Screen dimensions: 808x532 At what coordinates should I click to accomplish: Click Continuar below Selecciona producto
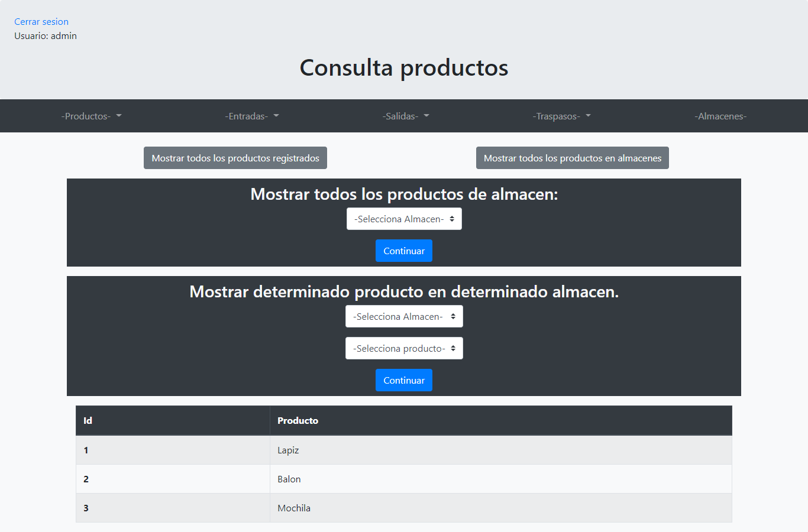click(404, 380)
